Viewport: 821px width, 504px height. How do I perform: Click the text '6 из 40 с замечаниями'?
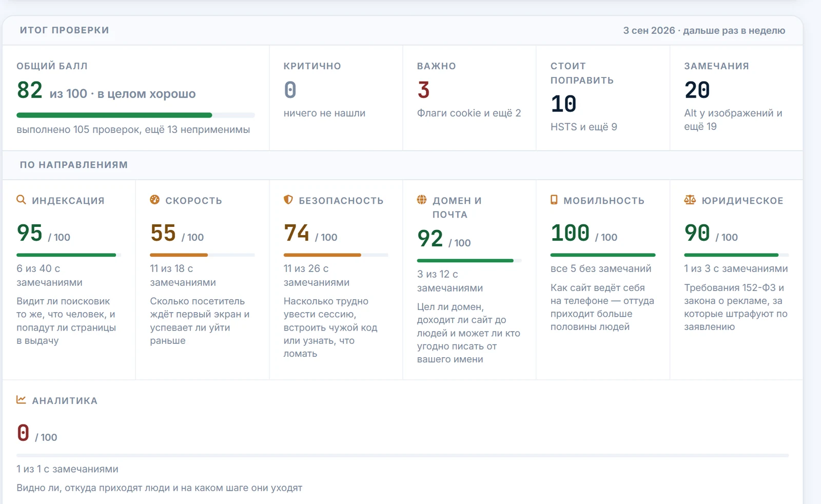(x=49, y=275)
